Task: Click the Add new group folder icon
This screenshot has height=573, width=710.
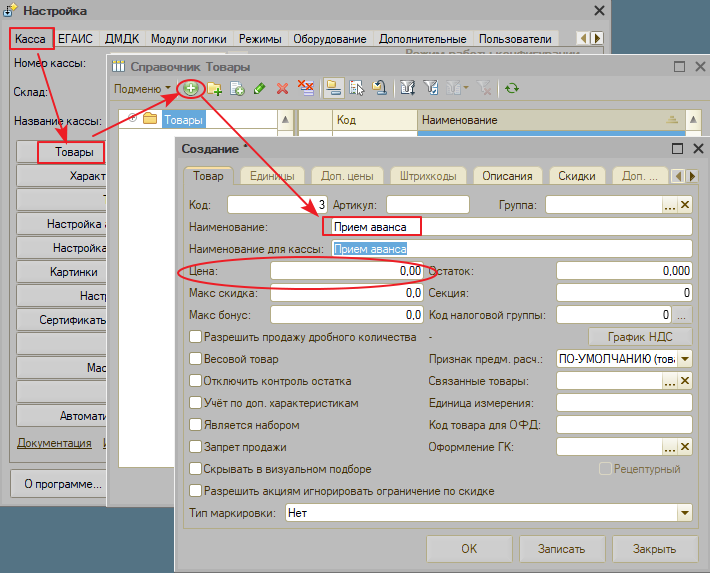Action: click(x=214, y=88)
